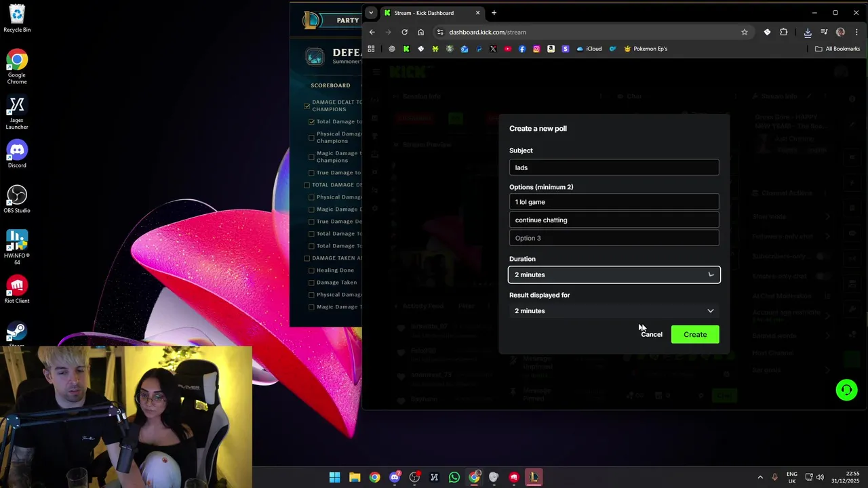Click the Subject field containing 'lads'
Viewport: 868px width, 488px height.
tap(614, 167)
